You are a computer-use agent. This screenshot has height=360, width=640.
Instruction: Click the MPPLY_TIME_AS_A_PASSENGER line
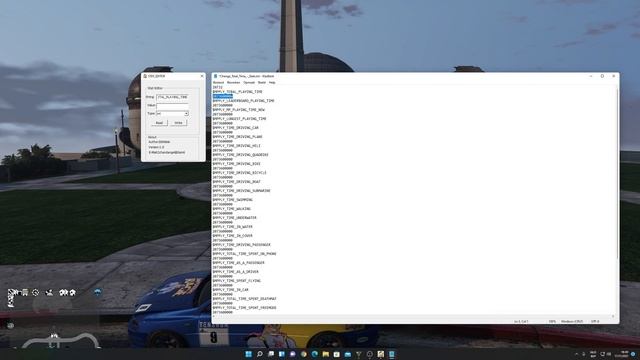tap(238, 263)
